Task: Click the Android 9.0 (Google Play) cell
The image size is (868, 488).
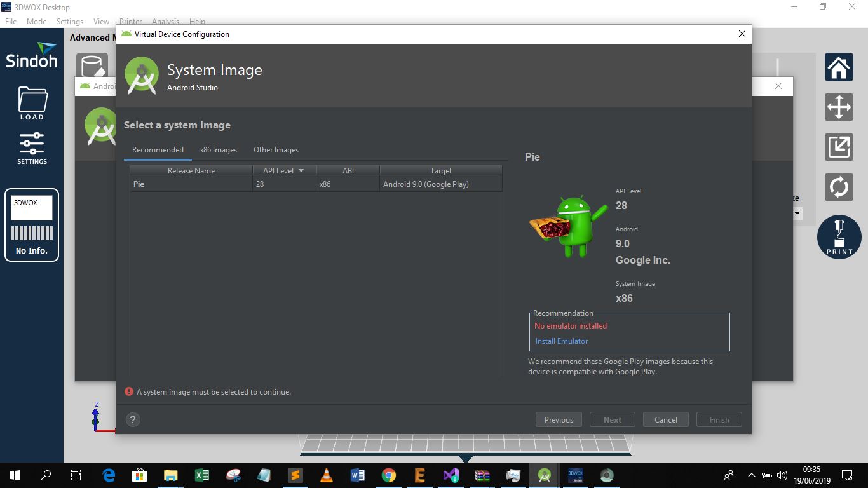Action: (441, 184)
